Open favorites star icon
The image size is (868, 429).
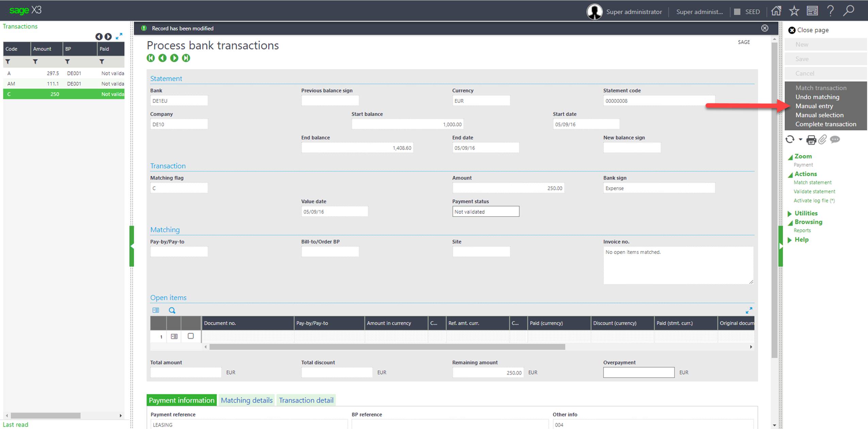pos(794,11)
